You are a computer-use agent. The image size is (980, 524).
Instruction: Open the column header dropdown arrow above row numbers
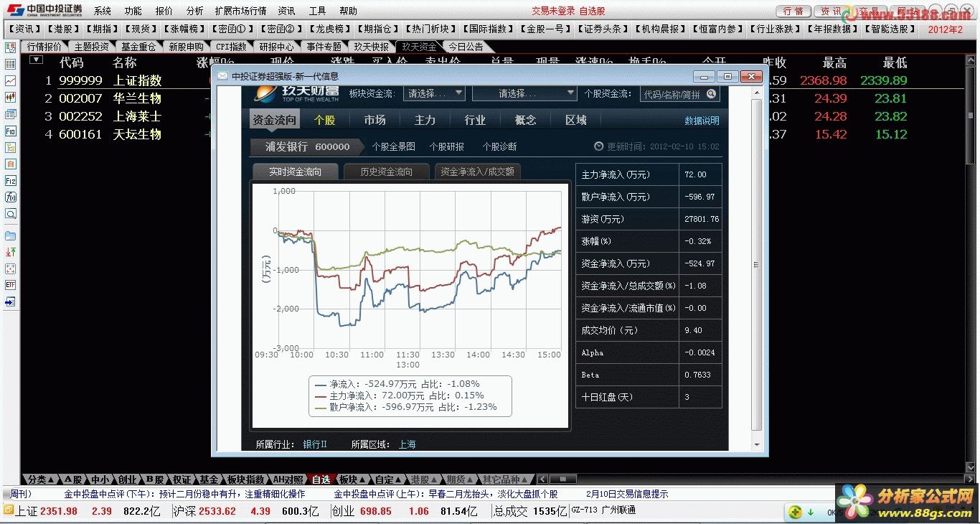click(x=36, y=60)
